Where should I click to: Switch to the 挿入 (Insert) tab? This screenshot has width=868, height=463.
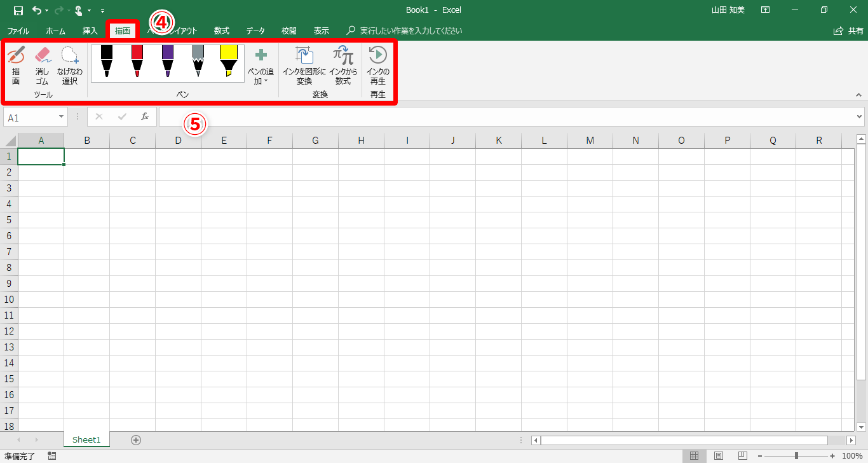pos(90,31)
